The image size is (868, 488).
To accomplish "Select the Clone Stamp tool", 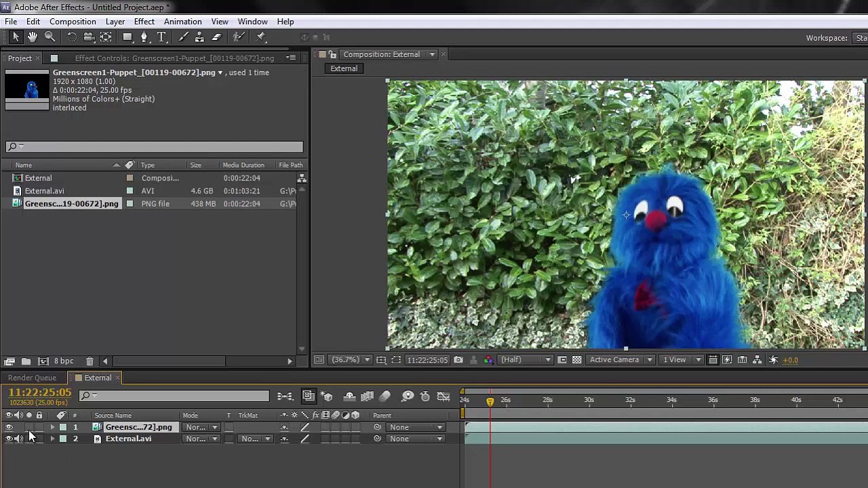I will (x=199, y=37).
